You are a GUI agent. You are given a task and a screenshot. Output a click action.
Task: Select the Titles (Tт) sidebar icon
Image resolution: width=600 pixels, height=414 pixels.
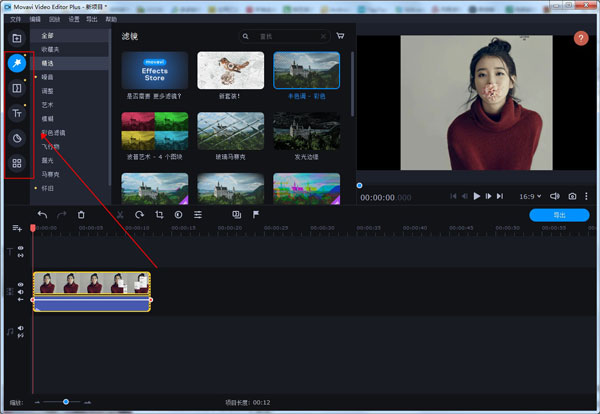tap(17, 114)
